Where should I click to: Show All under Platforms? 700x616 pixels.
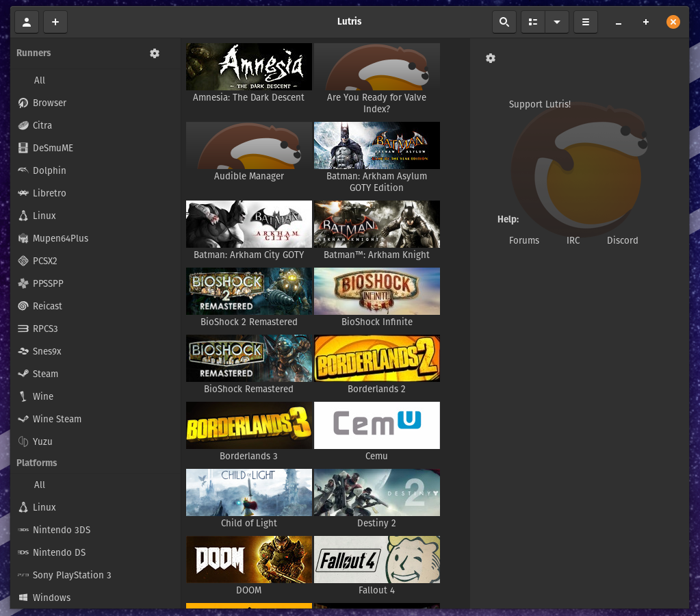pos(40,485)
